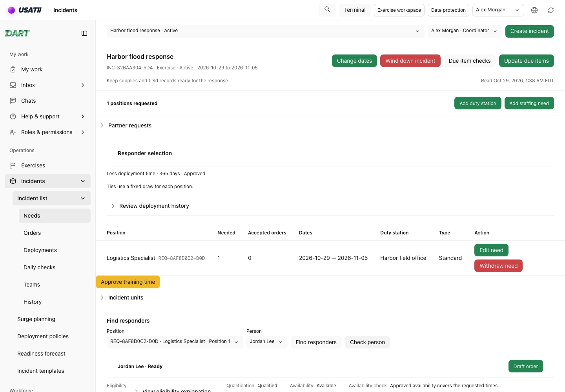565x392 pixels.
Task: Open the Alex Morgan account dropdown
Action: click(498, 10)
